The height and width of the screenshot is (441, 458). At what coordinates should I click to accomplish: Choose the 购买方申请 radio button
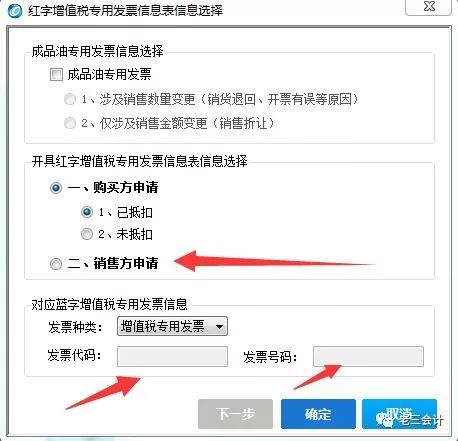[x=56, y=188]
